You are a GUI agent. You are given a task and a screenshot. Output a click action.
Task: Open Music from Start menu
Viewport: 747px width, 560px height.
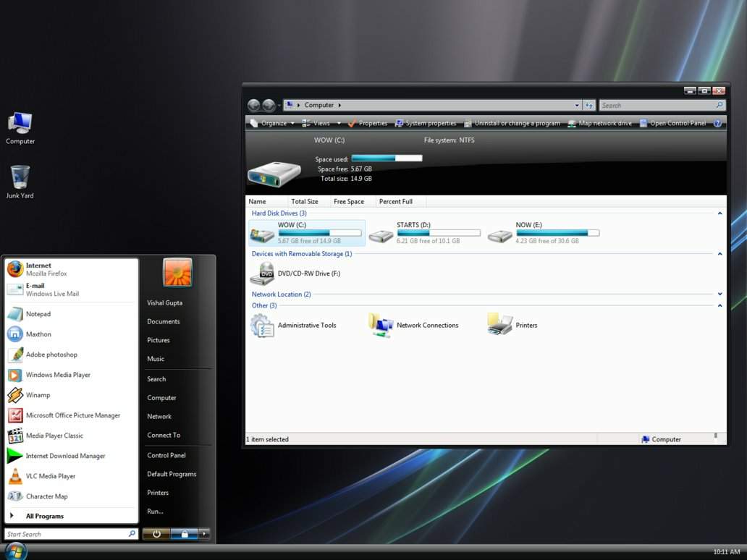click(x=156, y=359)
